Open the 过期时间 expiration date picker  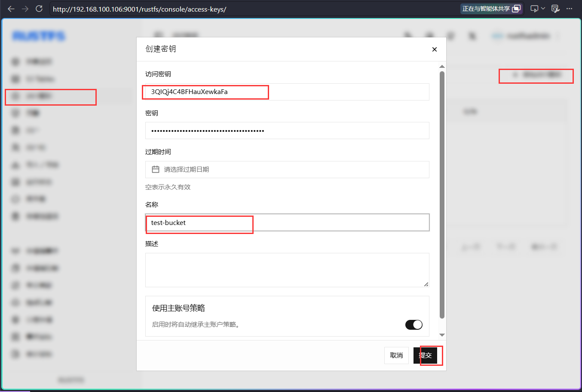[287, 170]
